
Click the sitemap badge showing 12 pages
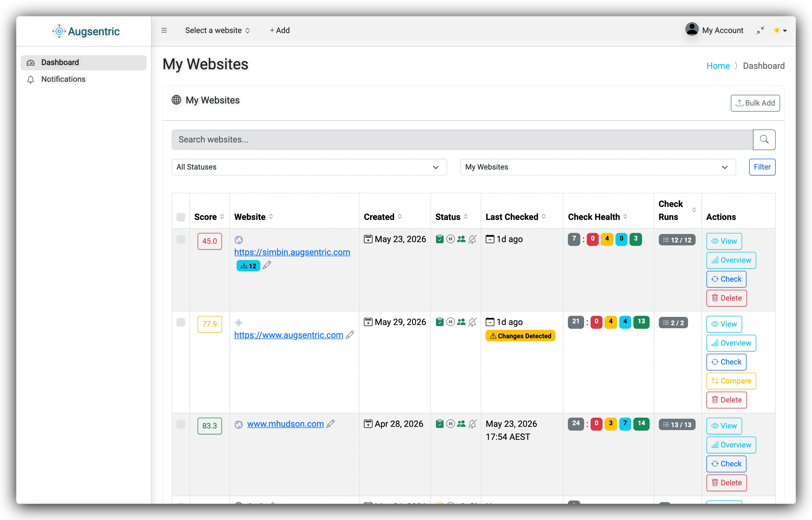coord(248,266)
